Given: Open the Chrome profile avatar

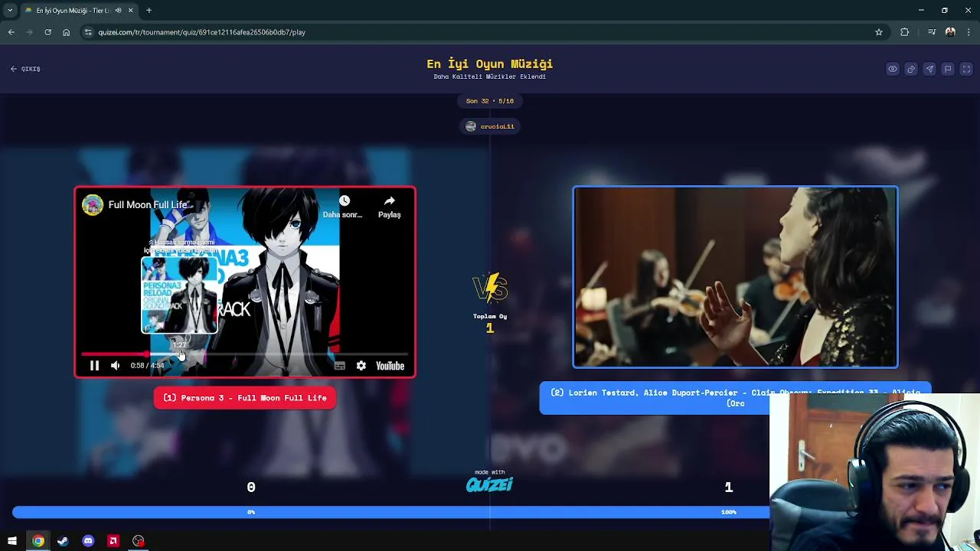Looking at the screenshot, I should tap(950, 32).
